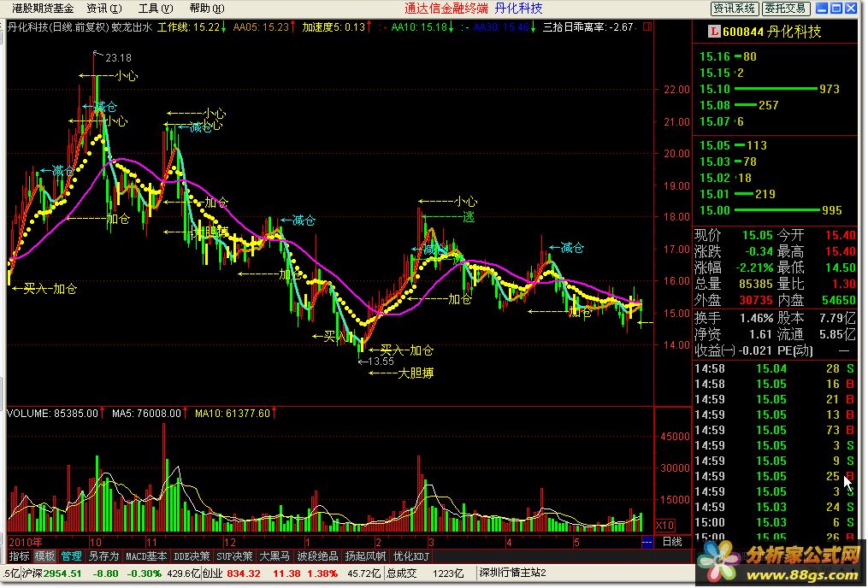Click the 外盘 30735 value
Viewport: 868px width, 588px height.
point(756,301)
